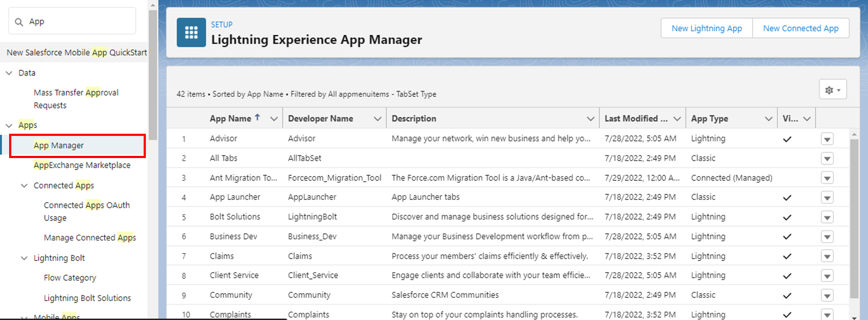Click the Quick Find search field

72,21
